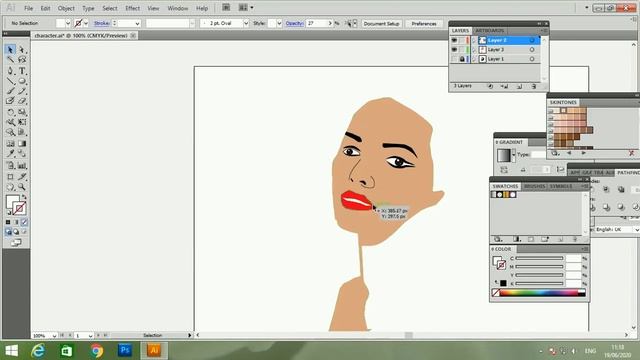Show Layer 1 visibility box
The width and height of the screenshot is (640, 360).
(x=454, y=59)
